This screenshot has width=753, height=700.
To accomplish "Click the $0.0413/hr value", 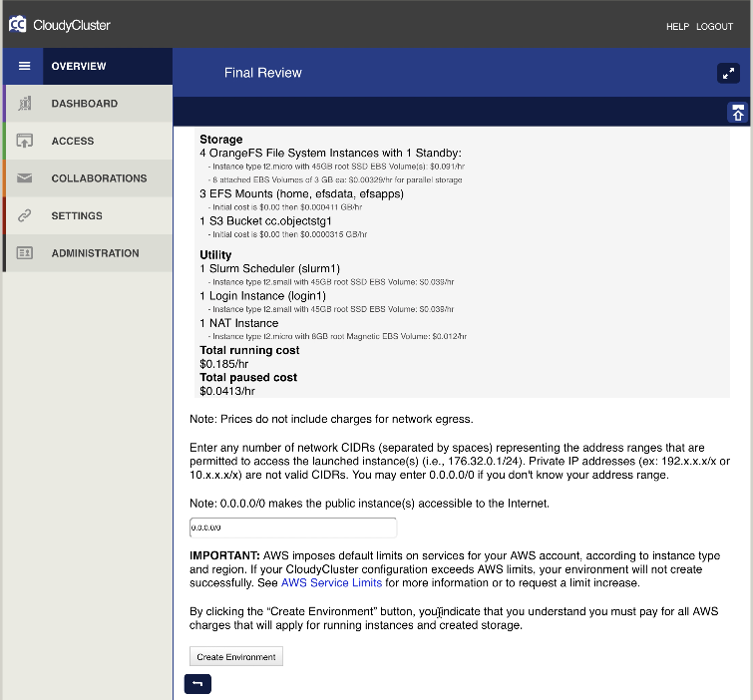I will (227, 391).
